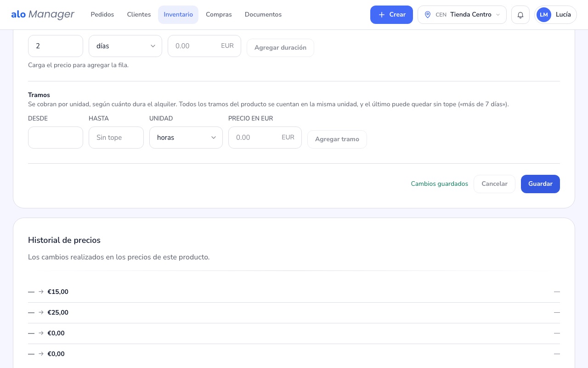Click the Tramos section heading
This screenshot has width=588, height=368.
pyautogui.click(x=39, y=95)
